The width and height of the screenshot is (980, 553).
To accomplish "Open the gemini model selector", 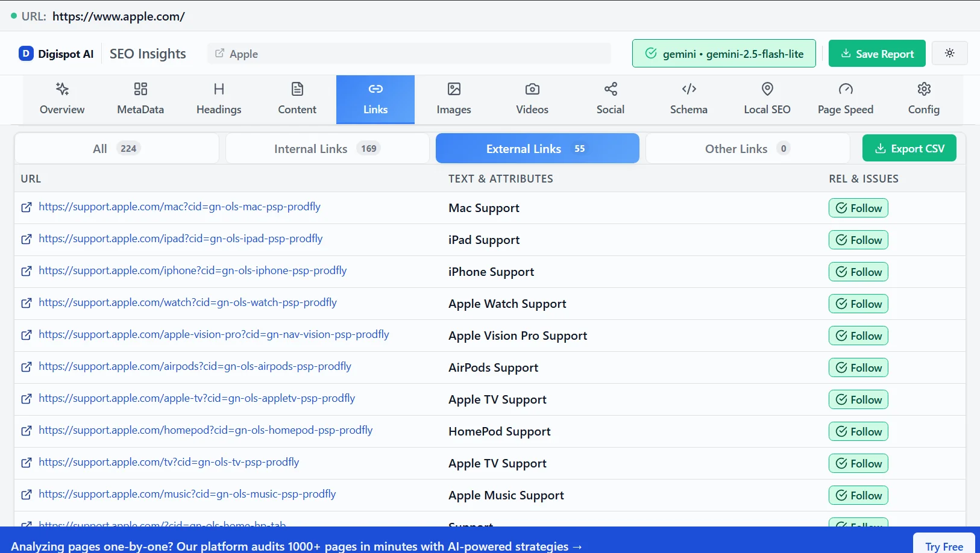I will [724, 53].
